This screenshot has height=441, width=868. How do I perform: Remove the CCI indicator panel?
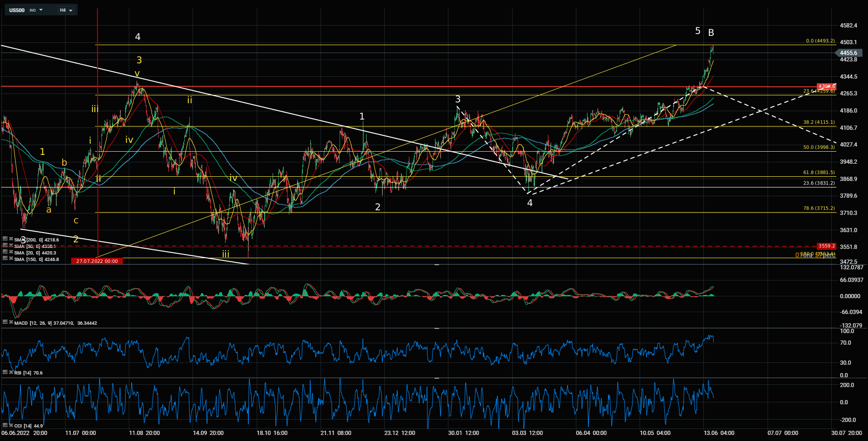(x=11, y=425)
